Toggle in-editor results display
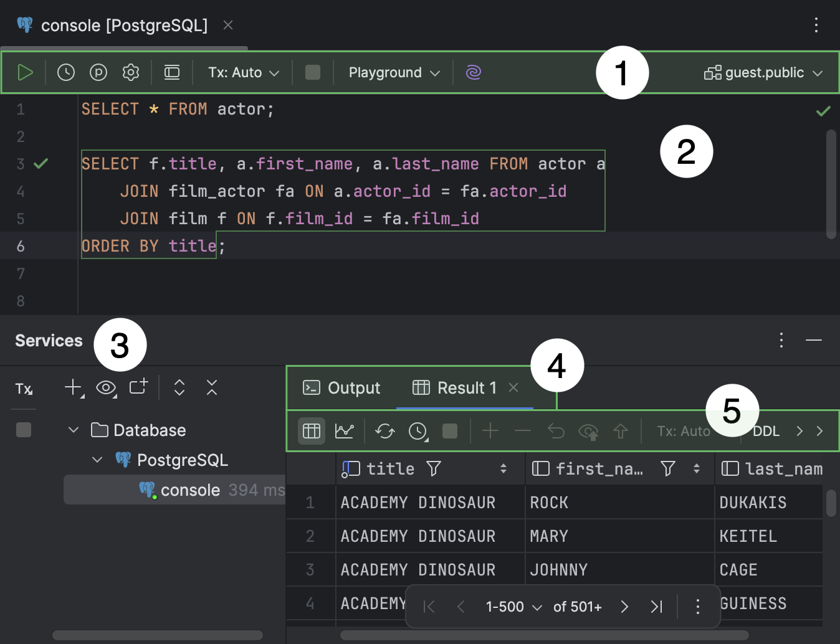The height and width of the screenshot is (644, 840). pyautogui.click(x=172, y=72)
